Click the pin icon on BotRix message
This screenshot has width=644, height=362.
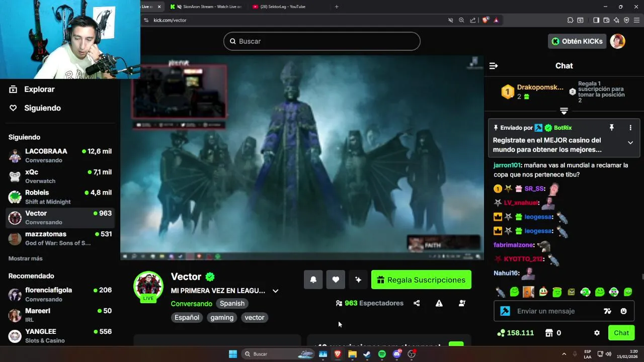coord(612,128)
